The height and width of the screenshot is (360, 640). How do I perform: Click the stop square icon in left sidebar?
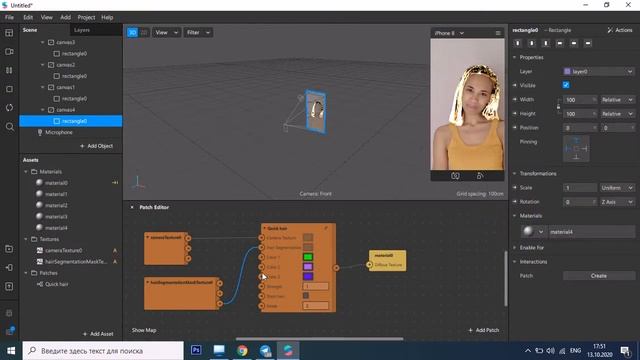coord(9,89)
